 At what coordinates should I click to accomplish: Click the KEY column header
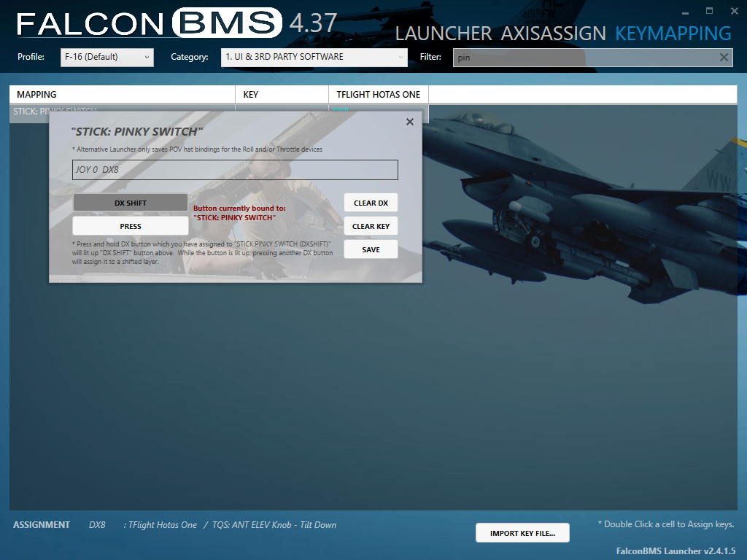coord(282,94)
